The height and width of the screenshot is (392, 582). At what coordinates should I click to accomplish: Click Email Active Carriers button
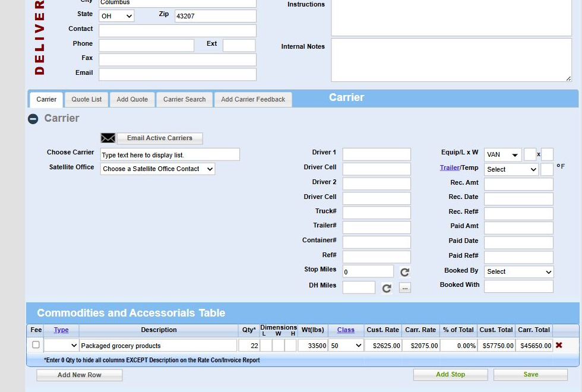[x=160, y=138]
